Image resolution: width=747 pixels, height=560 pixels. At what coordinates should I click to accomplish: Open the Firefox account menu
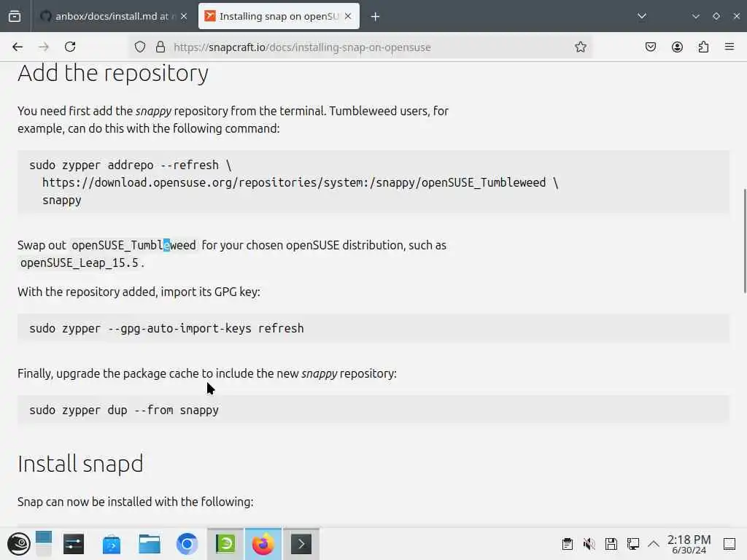[x=677, y=47]
